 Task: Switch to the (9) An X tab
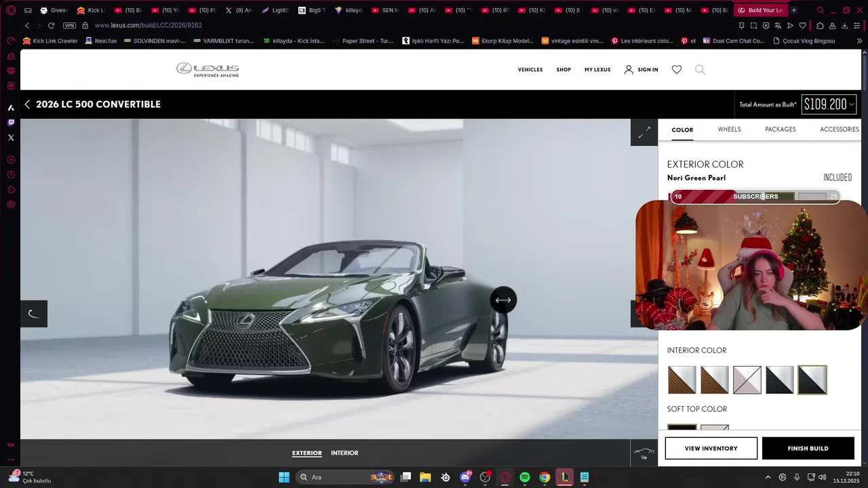(x=239, y=10)
